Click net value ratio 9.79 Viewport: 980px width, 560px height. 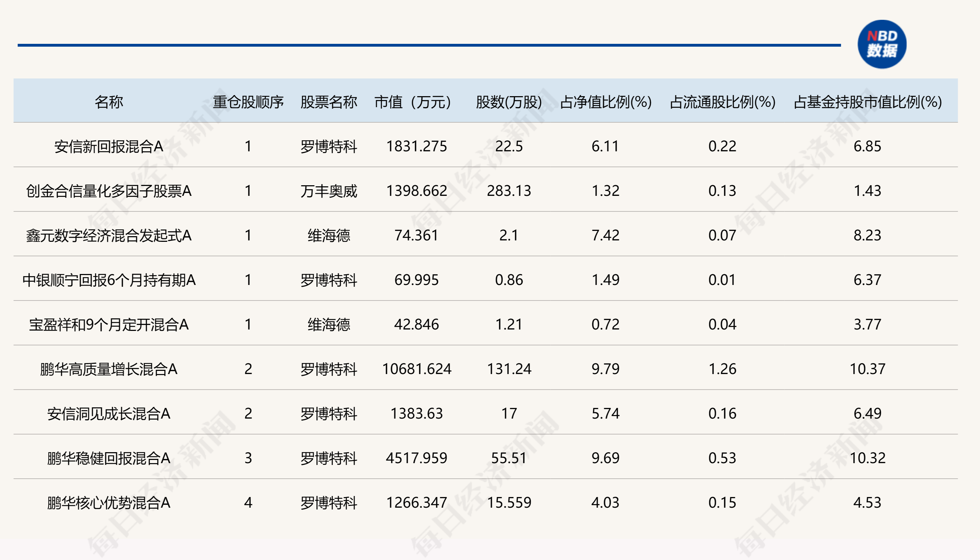[606, 369]
